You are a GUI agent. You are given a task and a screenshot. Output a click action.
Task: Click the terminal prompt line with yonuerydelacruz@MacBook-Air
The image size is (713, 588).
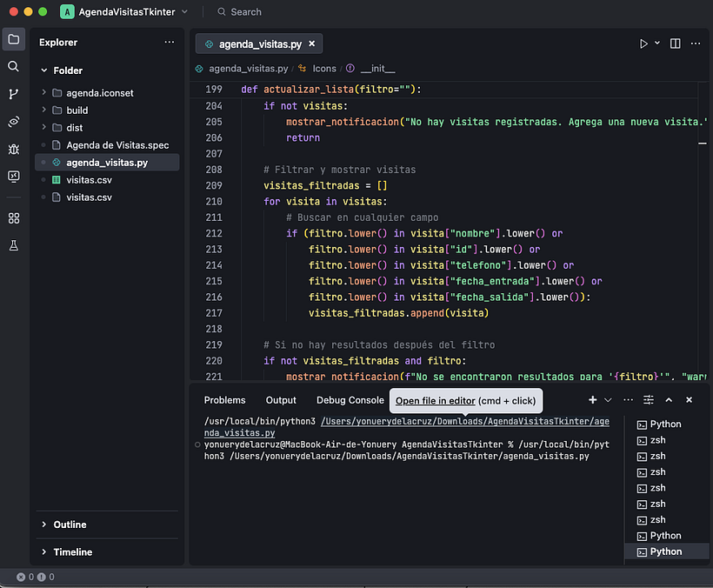(407, 451)
